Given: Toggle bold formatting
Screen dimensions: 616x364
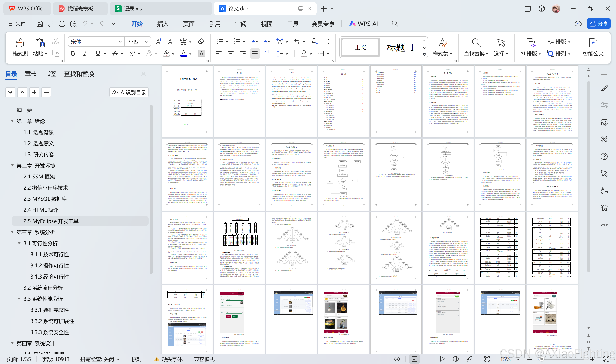Looking at the screenshot, I should 73,53.
